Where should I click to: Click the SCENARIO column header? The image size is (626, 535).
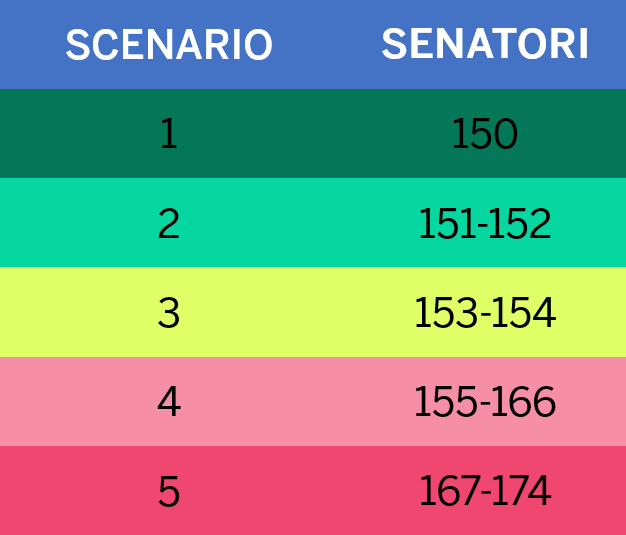click(168, 45)
